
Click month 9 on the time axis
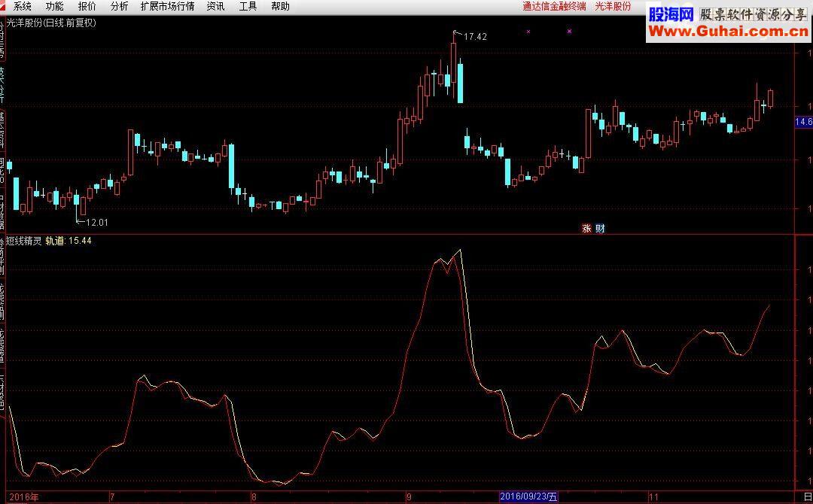point(409,497)
